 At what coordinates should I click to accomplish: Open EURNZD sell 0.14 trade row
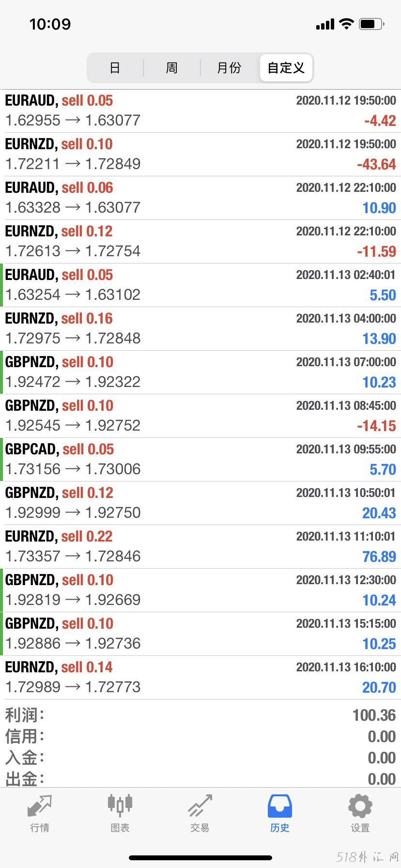(200, 677)
